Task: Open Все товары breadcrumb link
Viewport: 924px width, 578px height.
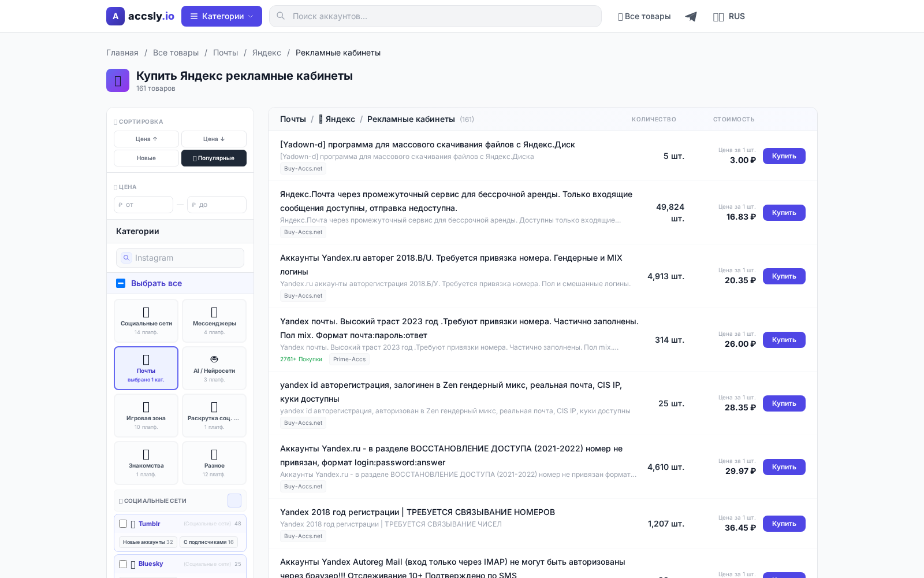Action: [x=176, y=53]
